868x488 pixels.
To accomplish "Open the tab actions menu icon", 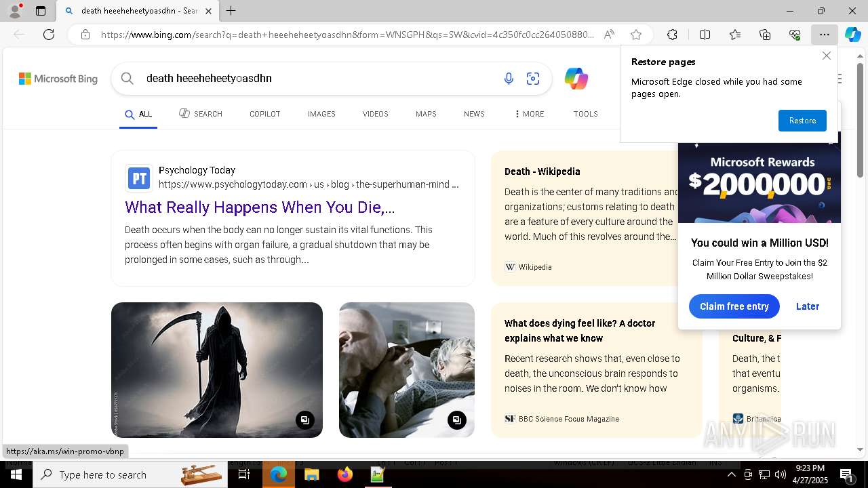I will coord(41,11).
